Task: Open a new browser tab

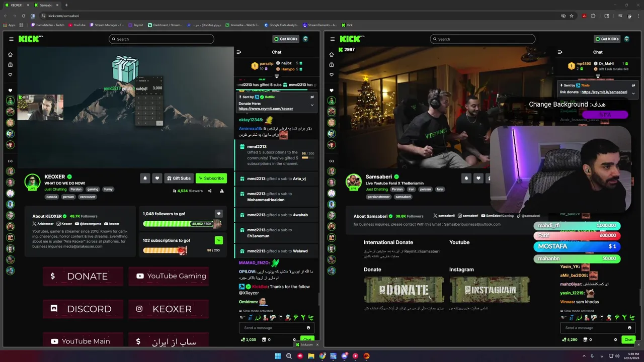Action: 66,5
